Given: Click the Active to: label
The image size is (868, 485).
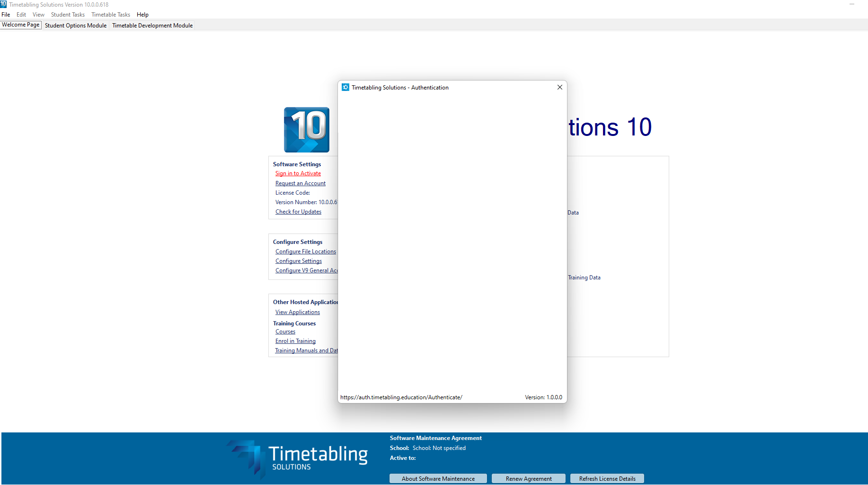Looking at the screenshot, I should point(403,458).
